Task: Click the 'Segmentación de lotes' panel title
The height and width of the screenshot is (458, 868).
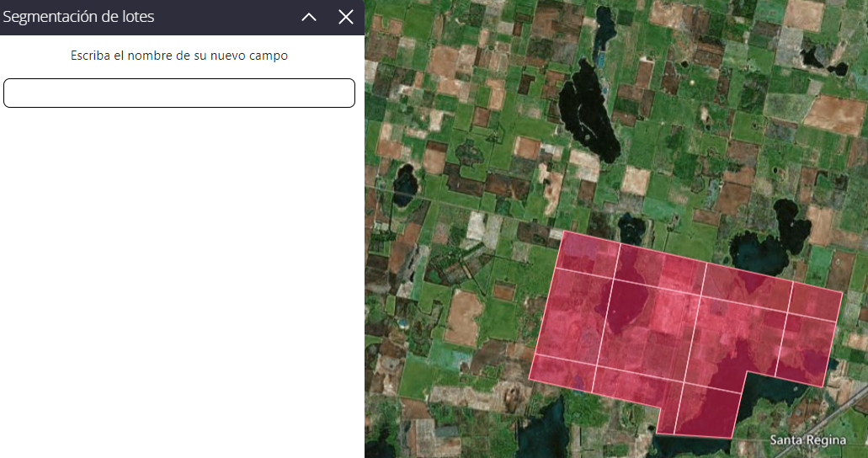Action: [x=78, y=17]
